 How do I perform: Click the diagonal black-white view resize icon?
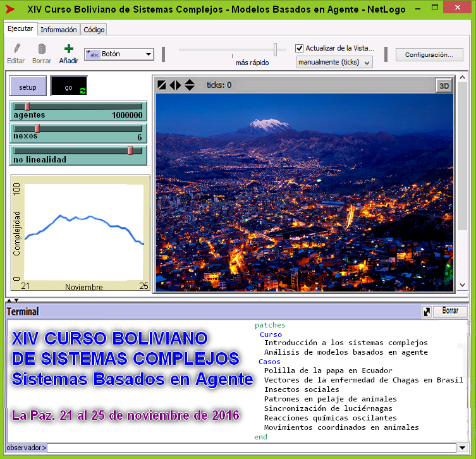(162, 85)
